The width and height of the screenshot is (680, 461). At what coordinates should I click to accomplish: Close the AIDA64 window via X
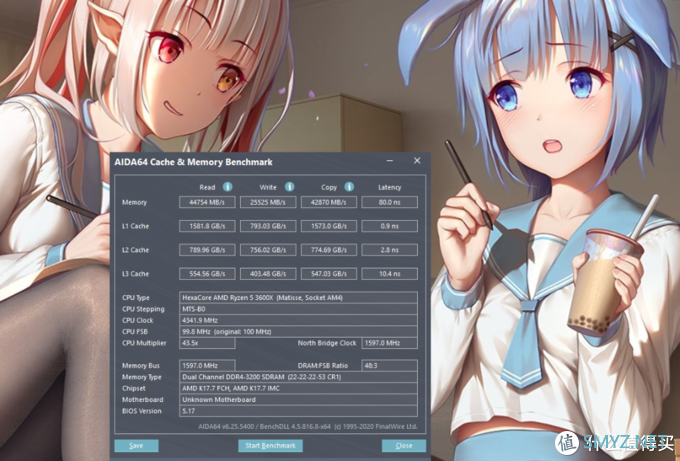click(x=417, y=161)
